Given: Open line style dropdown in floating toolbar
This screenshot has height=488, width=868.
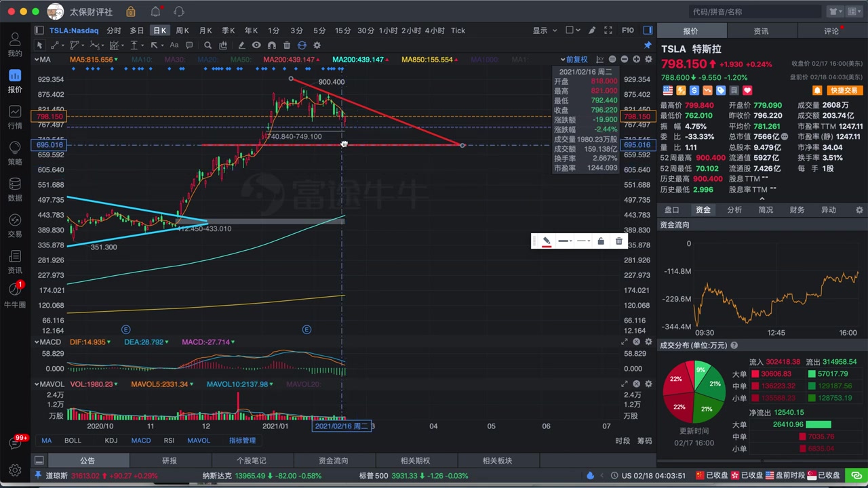Looking at the screenshot, I should point(582,241).
